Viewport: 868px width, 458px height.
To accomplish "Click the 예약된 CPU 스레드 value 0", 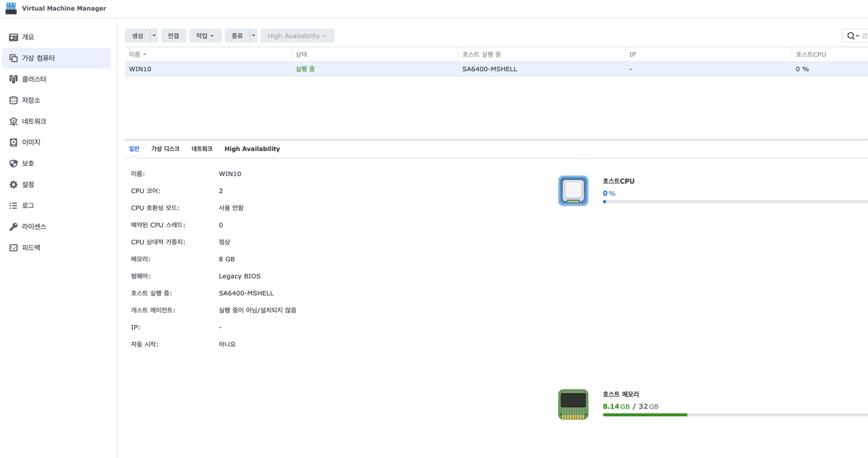I will 221,225.
